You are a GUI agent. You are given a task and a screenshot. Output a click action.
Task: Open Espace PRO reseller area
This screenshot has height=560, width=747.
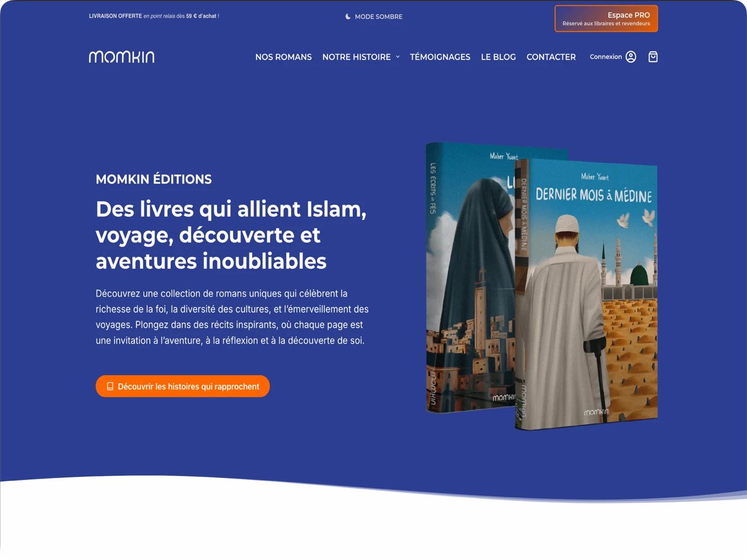[x=606, y=19]
